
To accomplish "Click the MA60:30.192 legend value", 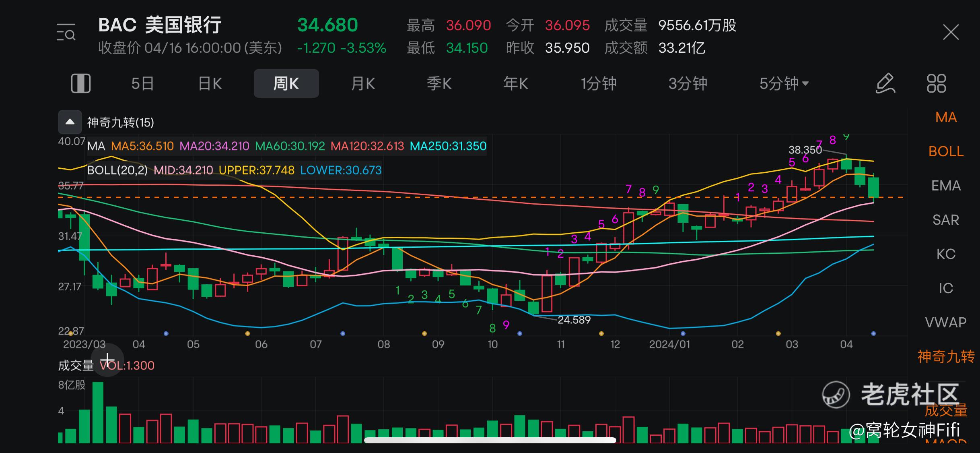I will [x=290, y=146].
